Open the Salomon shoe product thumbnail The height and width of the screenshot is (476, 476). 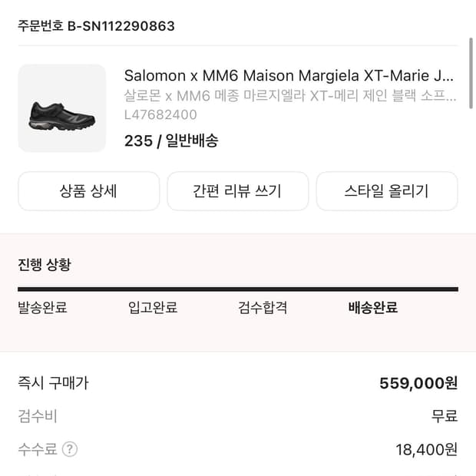tap(61, 108)
